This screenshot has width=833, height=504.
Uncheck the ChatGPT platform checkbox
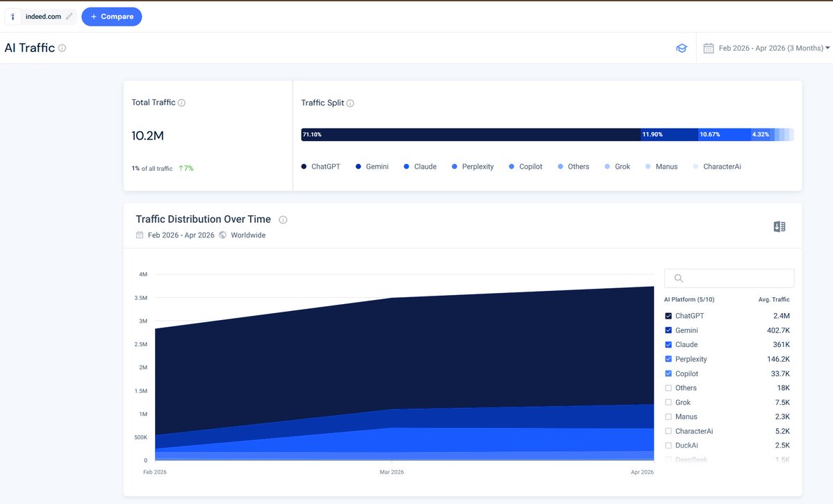(x=668, y=315)
